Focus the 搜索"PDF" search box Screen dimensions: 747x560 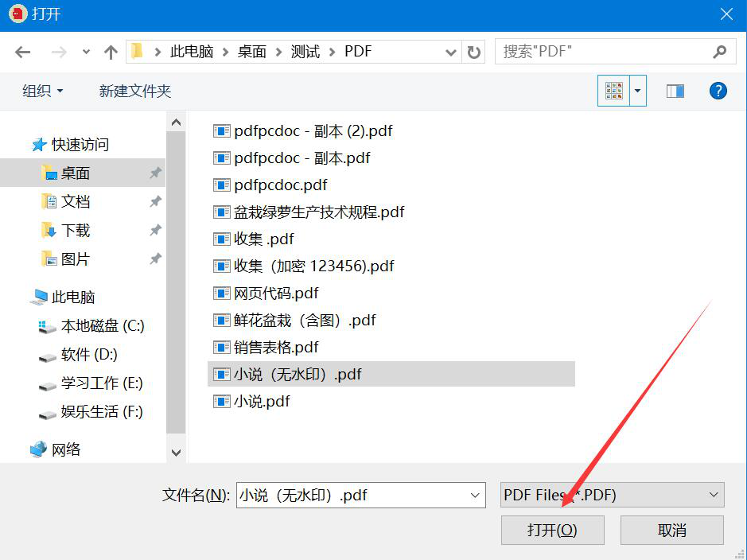click(616, 52)
